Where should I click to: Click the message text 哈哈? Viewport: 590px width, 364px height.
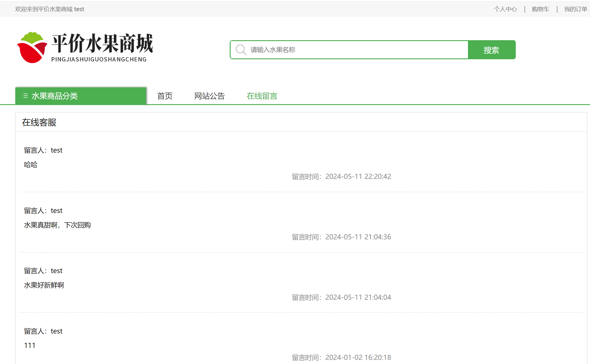point(31,165)
